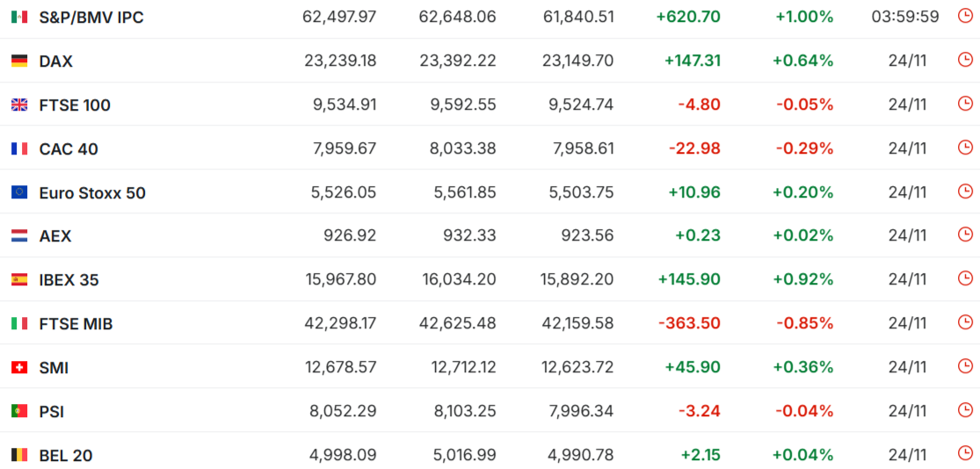Select the CAC 40 index name
This screenshot has width=980, height=469.
69,149
